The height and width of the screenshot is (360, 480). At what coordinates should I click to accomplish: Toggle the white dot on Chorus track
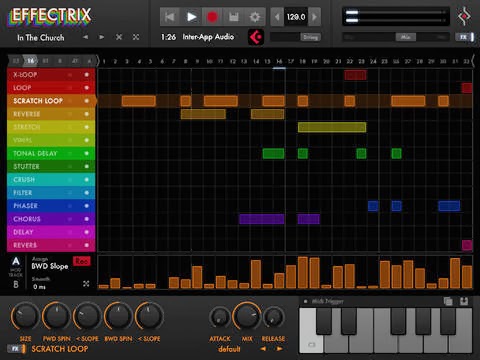click(87, 219)
